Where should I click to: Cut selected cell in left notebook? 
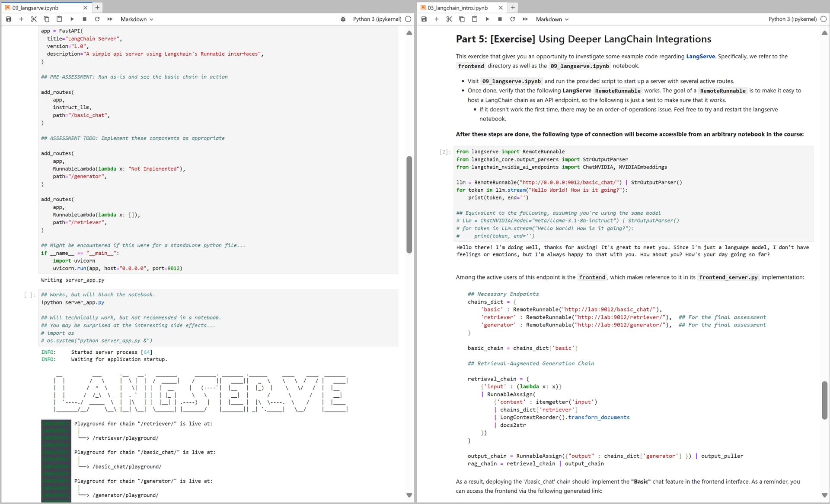pos(34,19)
